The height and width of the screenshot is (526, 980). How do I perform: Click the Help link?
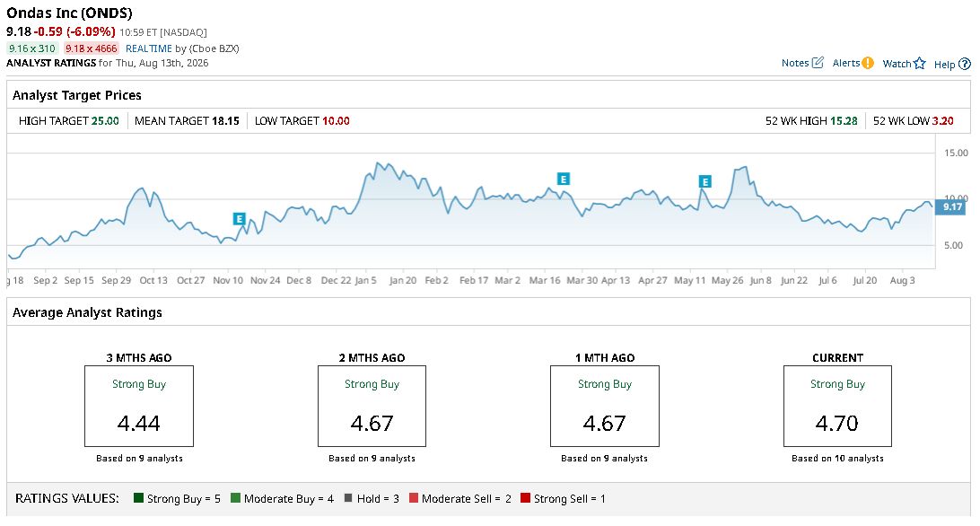click(x=944, y=64)
